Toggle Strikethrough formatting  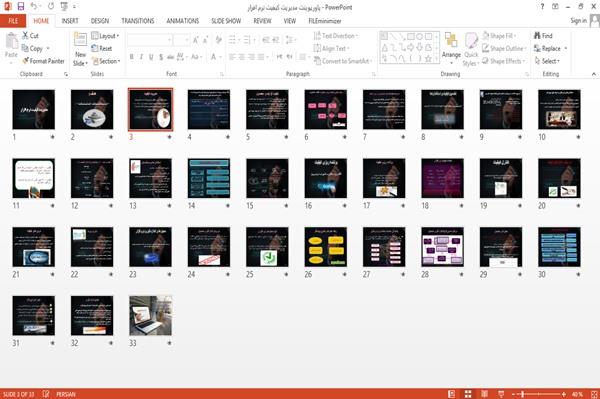pyautogui.click(x=170, y=57)
